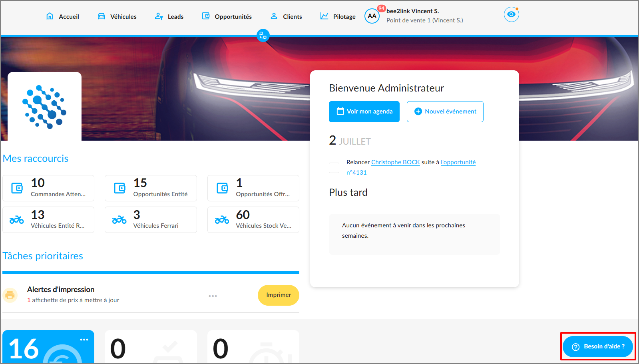Viewport: 639px width, 364px height.
Task: Check the Relancer Christophe BOCK task checkbox
Action: pyautogui.click(x=334, y=167)
